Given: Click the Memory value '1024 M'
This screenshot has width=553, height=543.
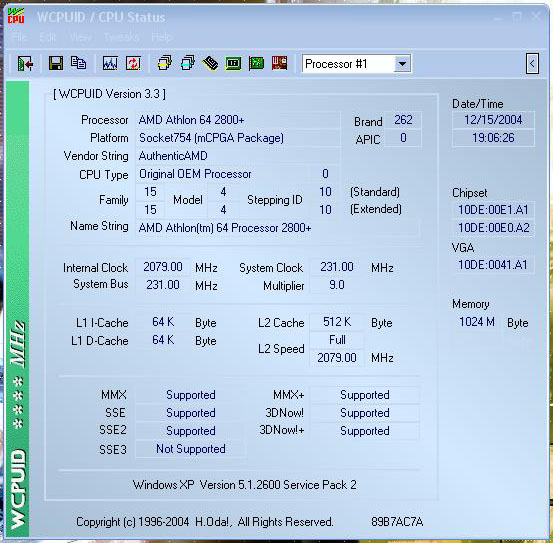Looking at the screenshot, I should coord(476,322).
